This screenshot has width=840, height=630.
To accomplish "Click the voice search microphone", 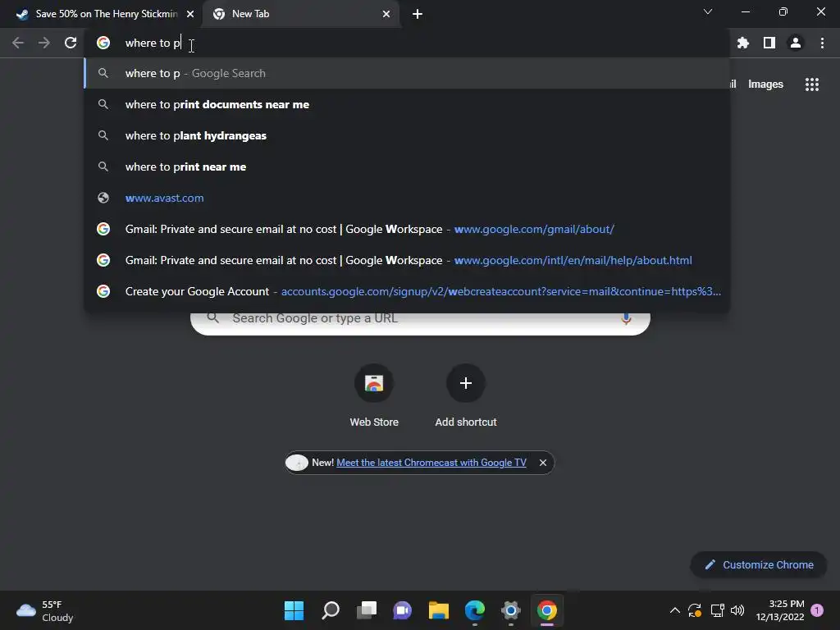I will [x=626, y=318].
